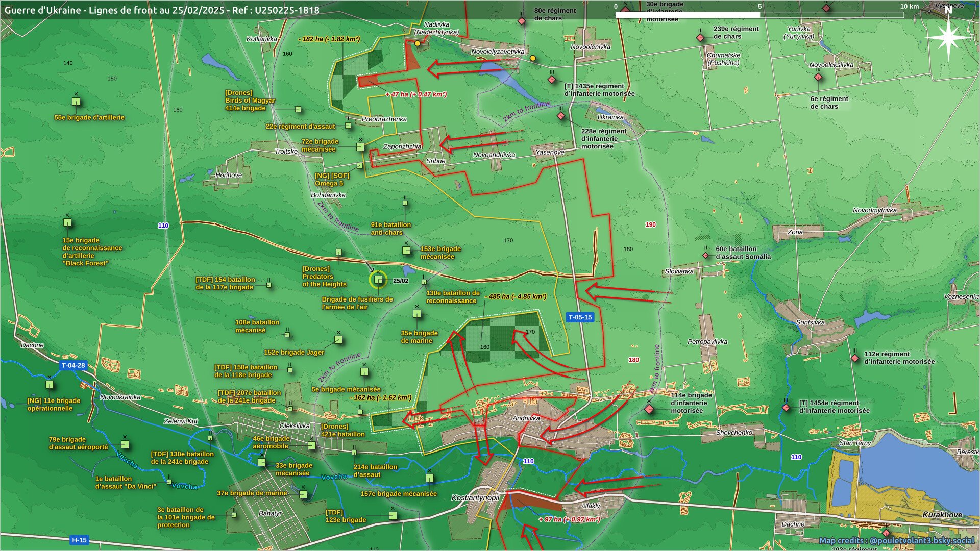Click the H-15 road shield
Screen dimensions: 980x551
79,540
